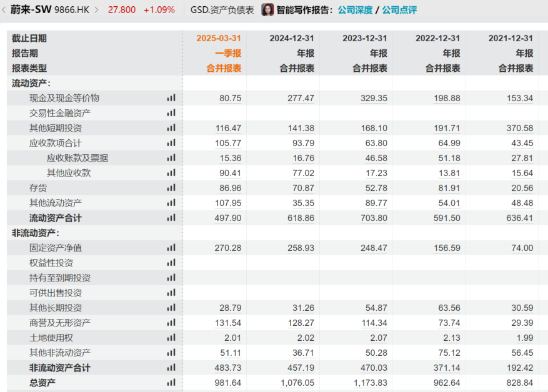Viewport: 548px width, 392px height.
Task: Open chart icon for 其他长期投资 row
Action: pyautogui.click(x=171, y=308)
